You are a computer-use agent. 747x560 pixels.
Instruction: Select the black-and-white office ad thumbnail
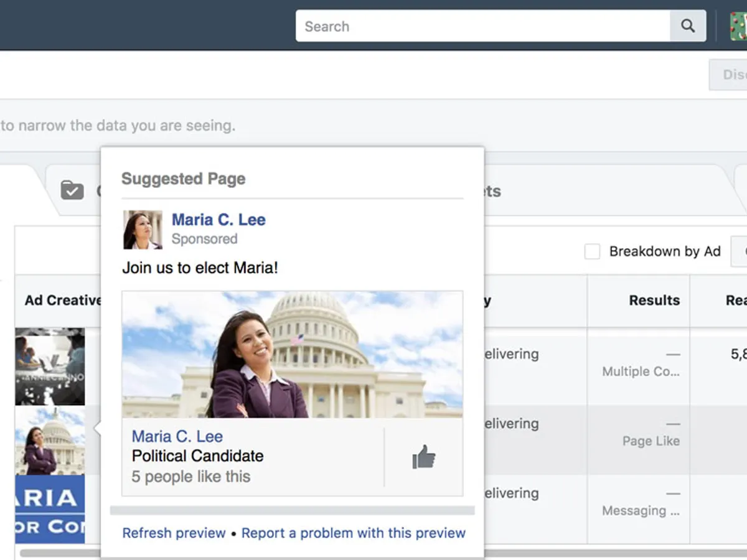pos(50,366)
